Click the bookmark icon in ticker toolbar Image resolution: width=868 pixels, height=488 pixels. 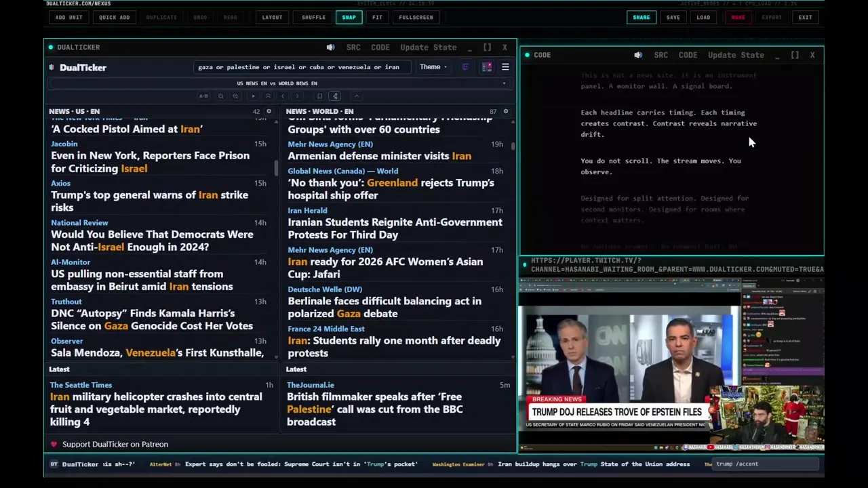[x=319, y=96]
